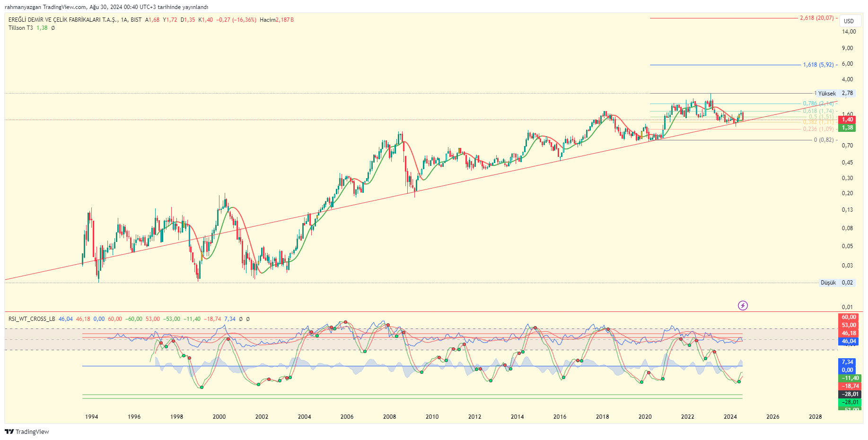Click the Yüksek high price label
The width and height of the screenshot is (868, 440).
[827, 94]
